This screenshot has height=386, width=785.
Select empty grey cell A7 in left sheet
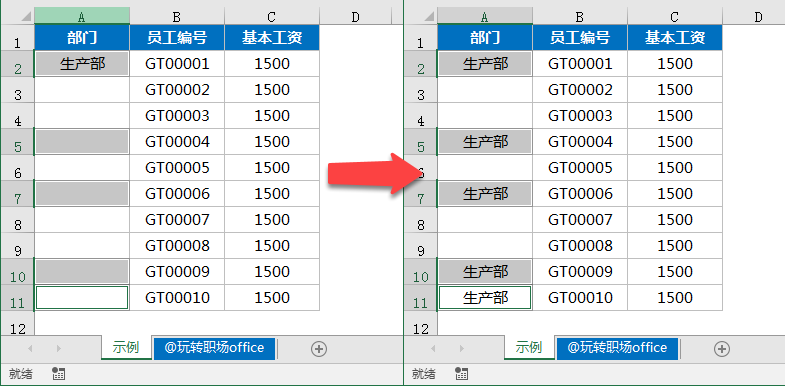(82, 194)
